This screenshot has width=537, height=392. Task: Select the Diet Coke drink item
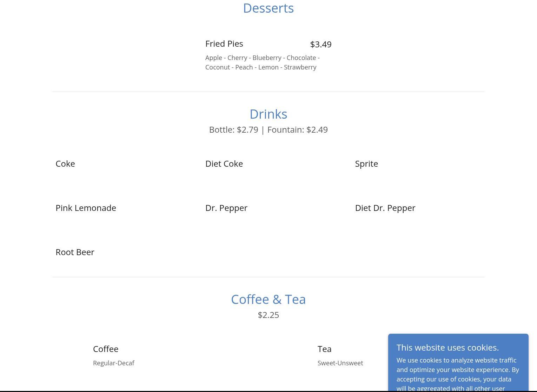tap(224, 164)
